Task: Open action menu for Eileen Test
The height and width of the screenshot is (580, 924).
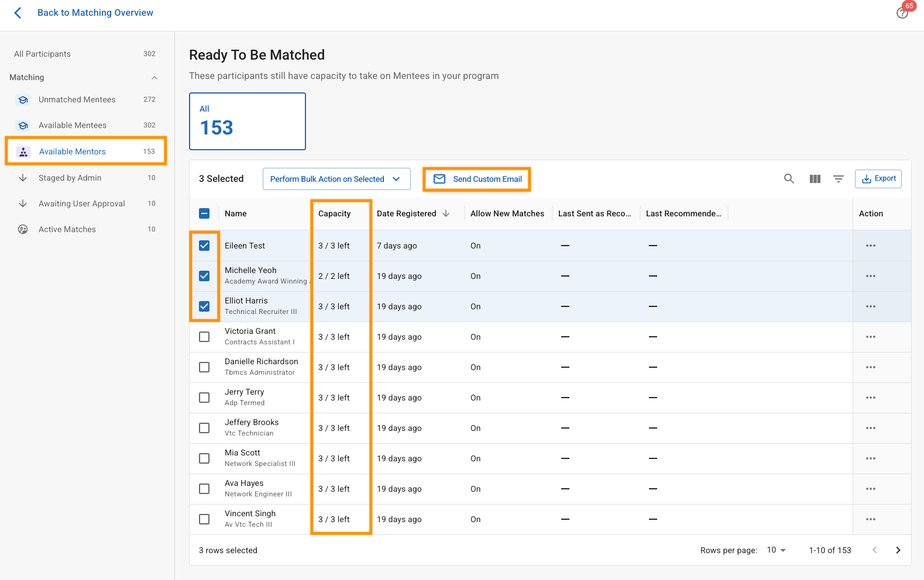Action: coord(870,246)
